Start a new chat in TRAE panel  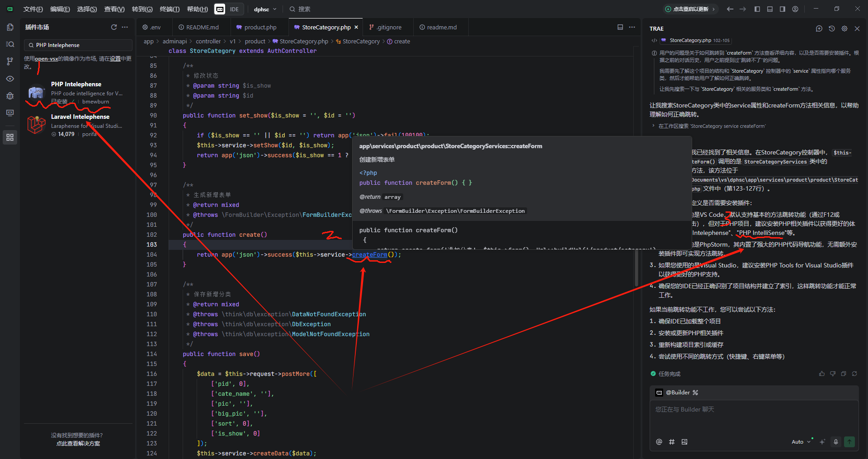819,28
